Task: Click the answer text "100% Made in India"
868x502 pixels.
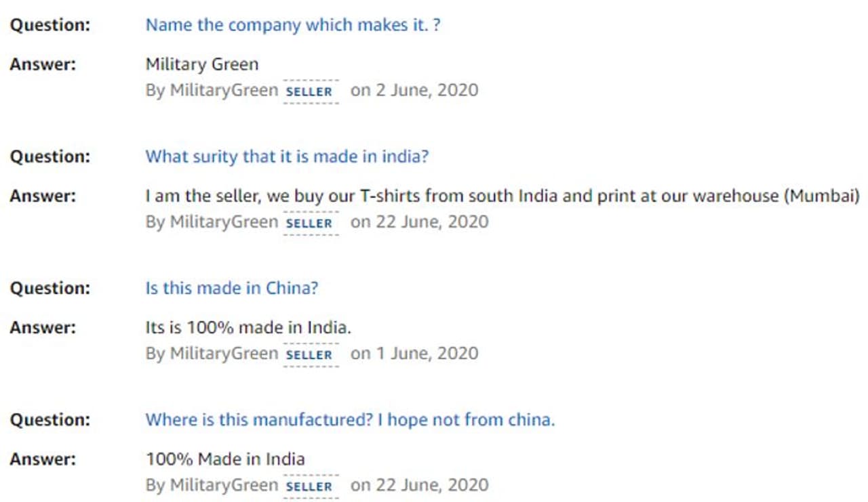Action: [x=225, y=459]
